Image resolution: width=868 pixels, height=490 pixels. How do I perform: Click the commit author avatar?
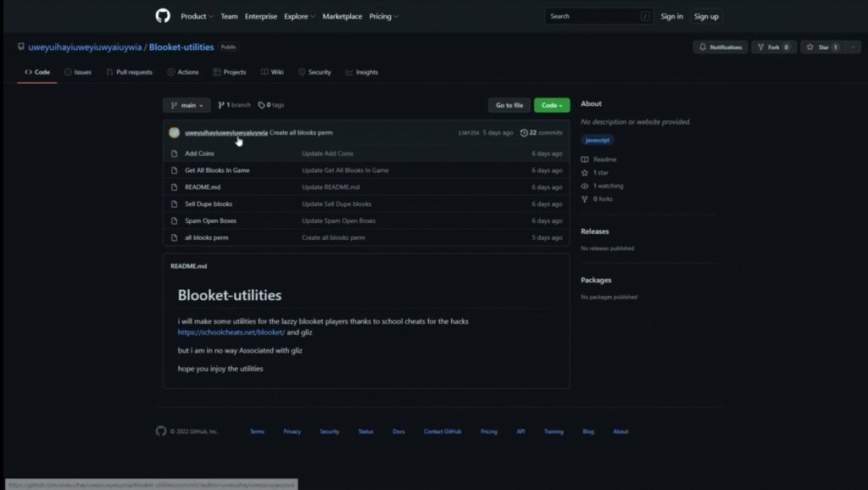tap(174, 132)
